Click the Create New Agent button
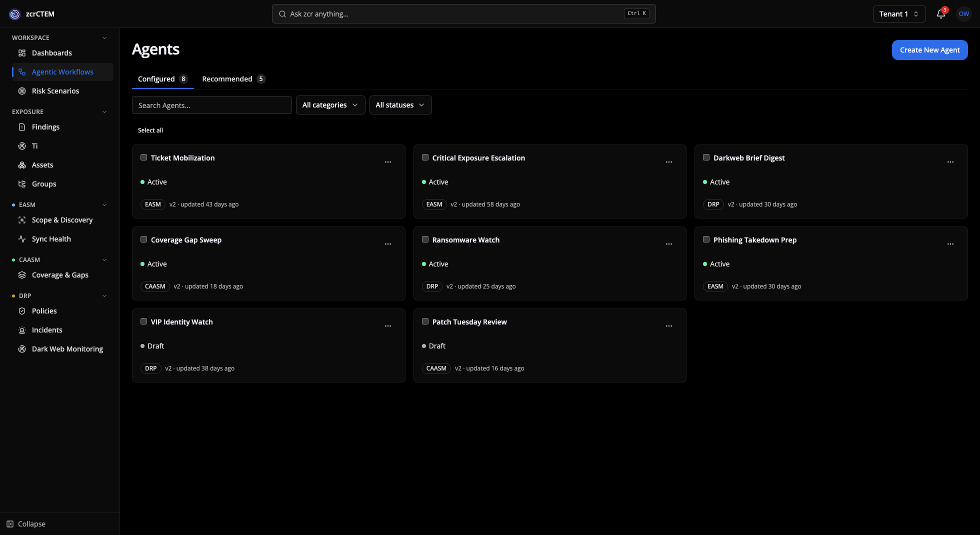The height and width of the screenshot is (535, 980). 929,50
